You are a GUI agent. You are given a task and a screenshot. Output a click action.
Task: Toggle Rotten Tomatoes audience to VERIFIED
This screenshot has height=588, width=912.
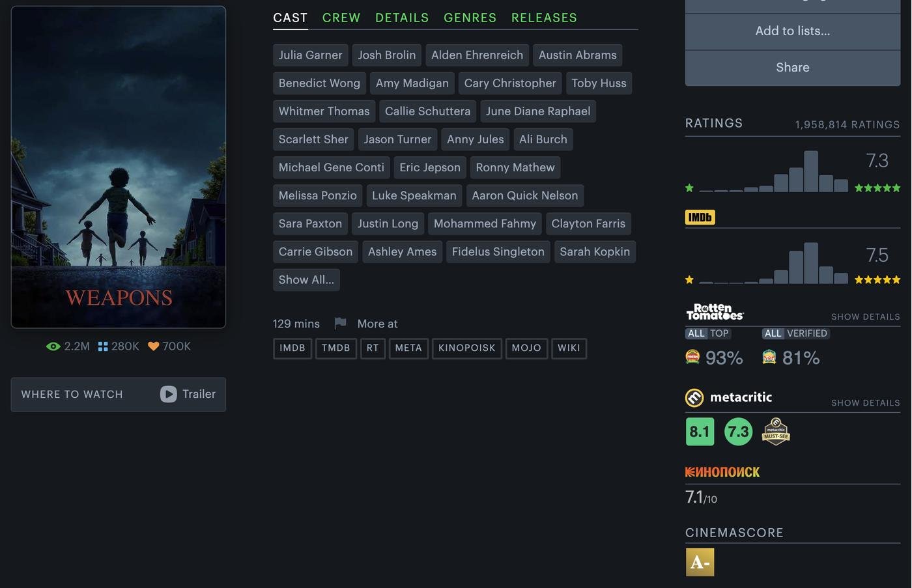pyautogui.click(x=806, y=333)
